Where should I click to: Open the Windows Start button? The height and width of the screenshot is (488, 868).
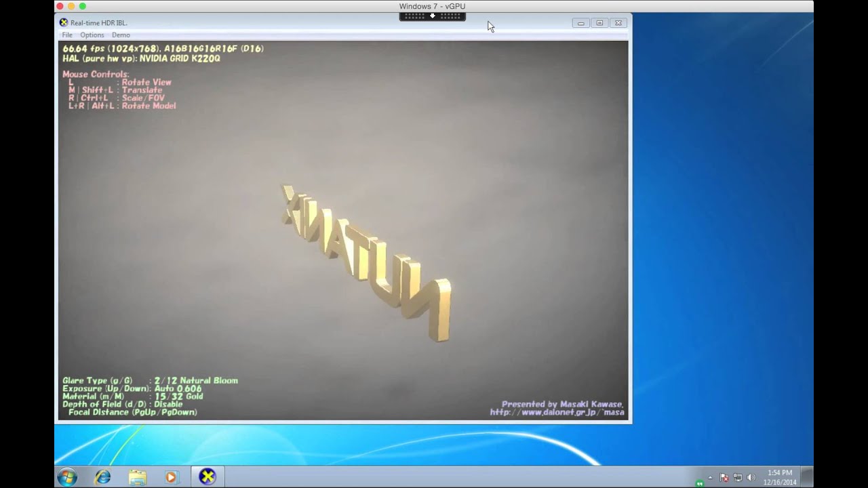click(66, 477)
